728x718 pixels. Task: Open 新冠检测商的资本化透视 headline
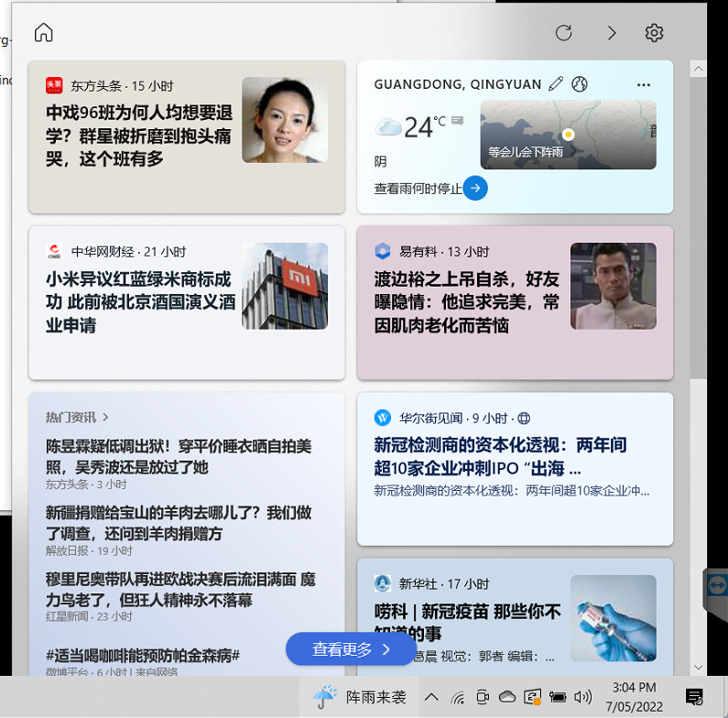pyautogui.click(x=501, y=456)
